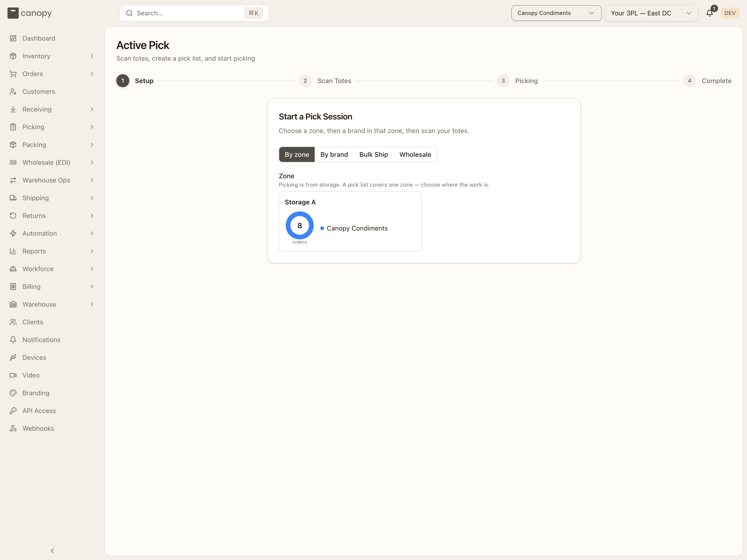Switch to By brand mode

coord(334,155)
